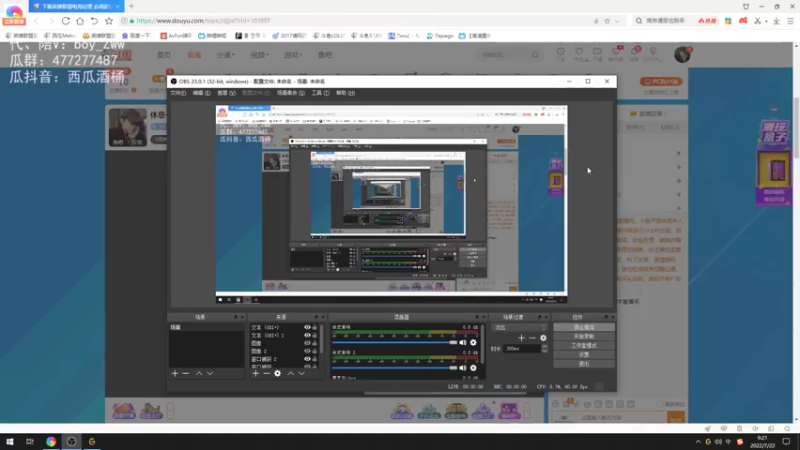
Task: Open browser downloads icon
Action: point(776,21)
